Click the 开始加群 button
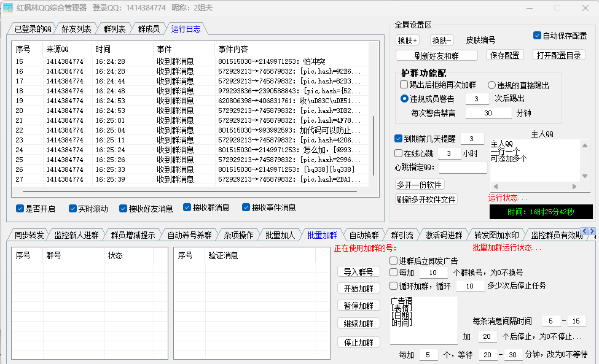The width and height of the screenshot is (599, 364). 358,288
